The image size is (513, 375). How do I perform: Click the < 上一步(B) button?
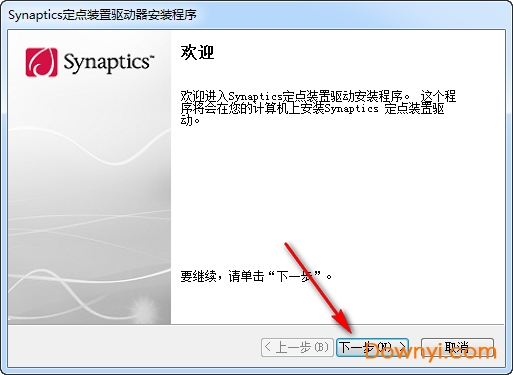tap(297, 347)
